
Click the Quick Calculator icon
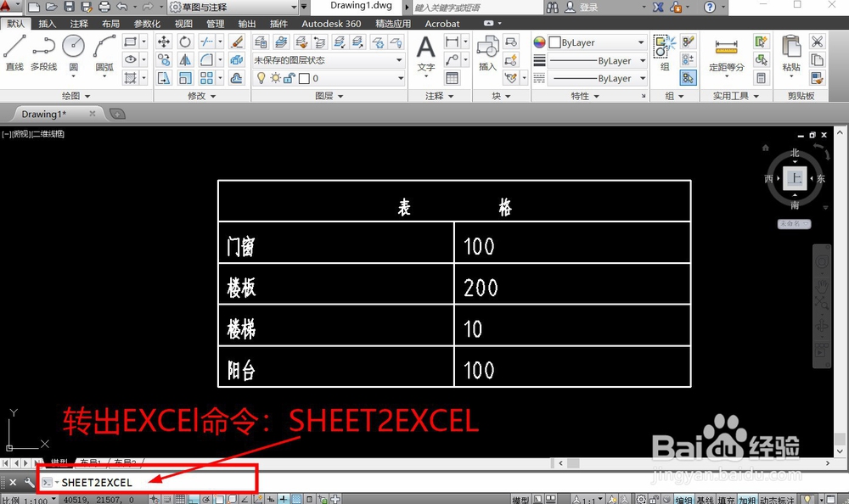click(762, 78)
